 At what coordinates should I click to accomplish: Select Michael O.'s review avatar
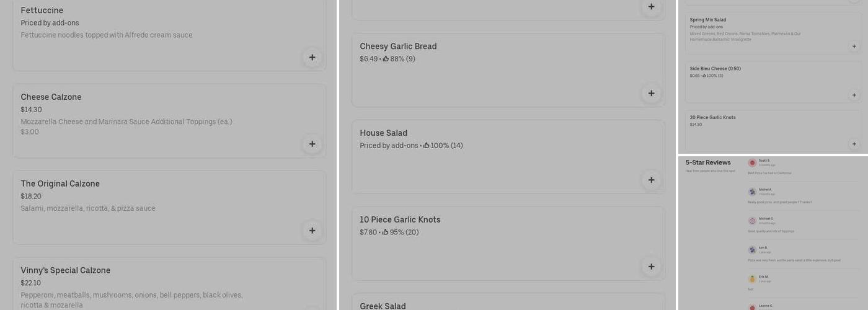(752, 221)
